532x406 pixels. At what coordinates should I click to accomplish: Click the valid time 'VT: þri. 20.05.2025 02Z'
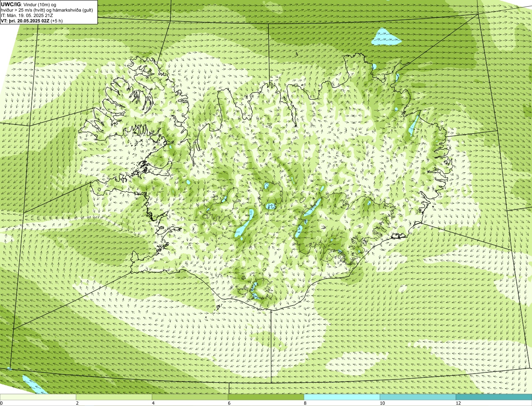25,20
